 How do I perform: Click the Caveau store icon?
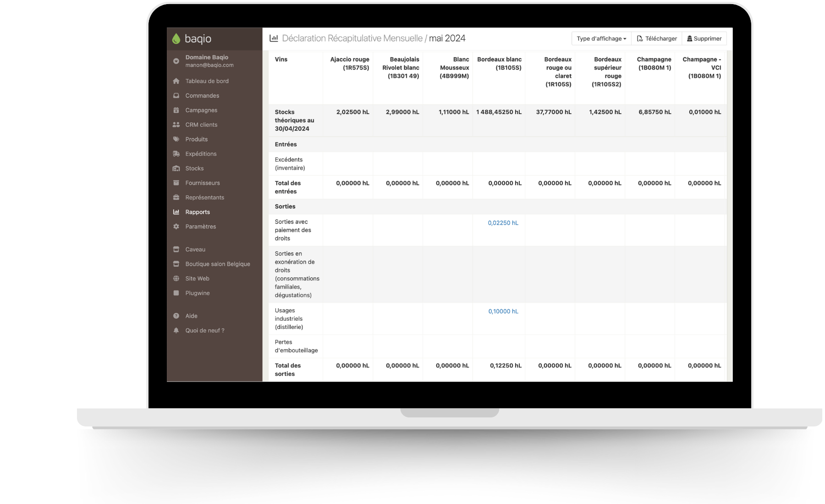point(176,250)
